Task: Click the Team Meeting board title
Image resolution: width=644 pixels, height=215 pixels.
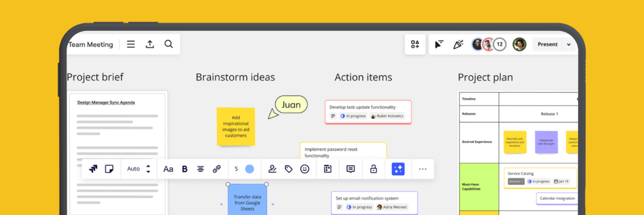Action: click(x=91, y=45)
